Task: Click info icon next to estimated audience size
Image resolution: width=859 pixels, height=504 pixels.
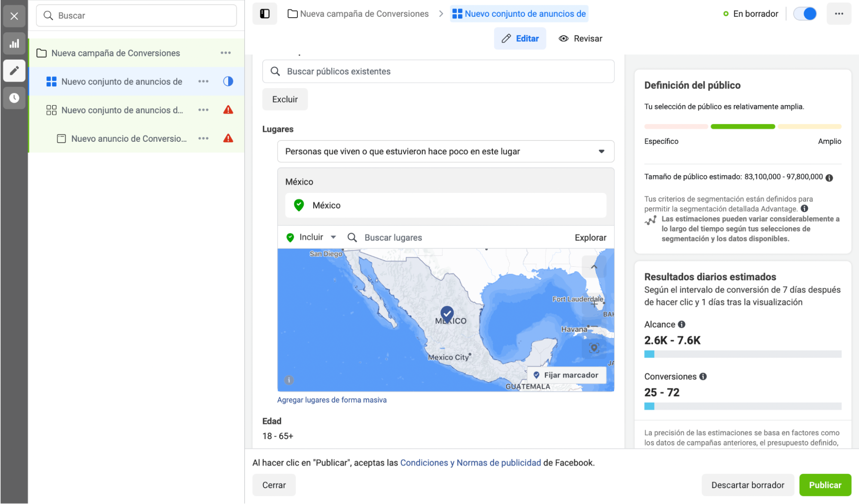Action: point(829,178)
